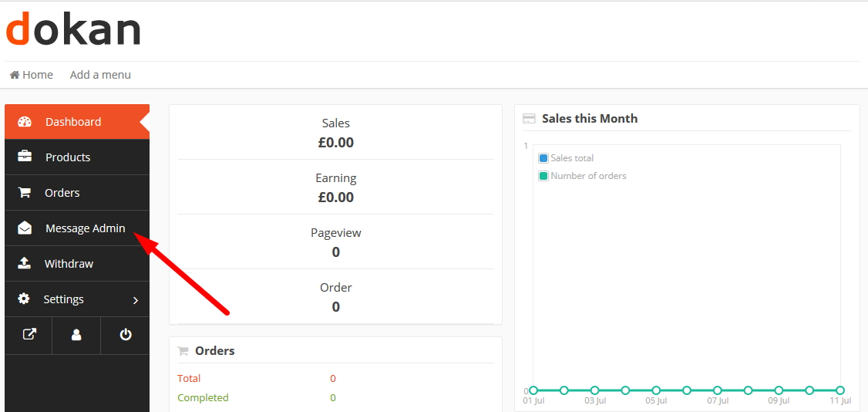Click the Completed orders count 0
This screenshot has height=412, width=868.
tap(333, 397)
